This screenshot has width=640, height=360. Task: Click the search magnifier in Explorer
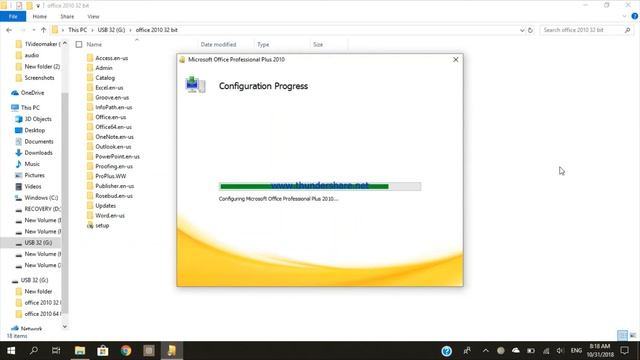(x=627, y=30)
